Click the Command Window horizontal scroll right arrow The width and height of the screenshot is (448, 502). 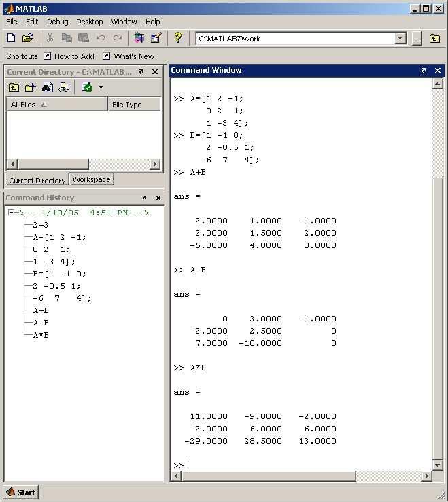[426, 476]
